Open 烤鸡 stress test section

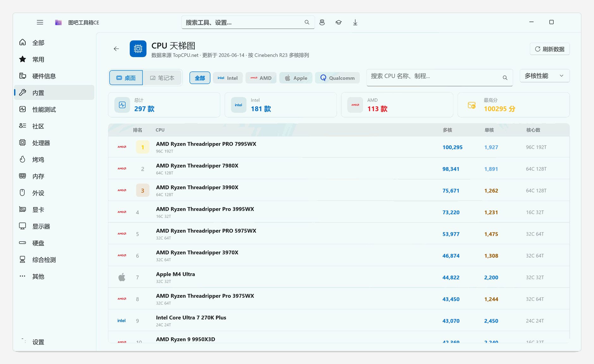point(54,160)
